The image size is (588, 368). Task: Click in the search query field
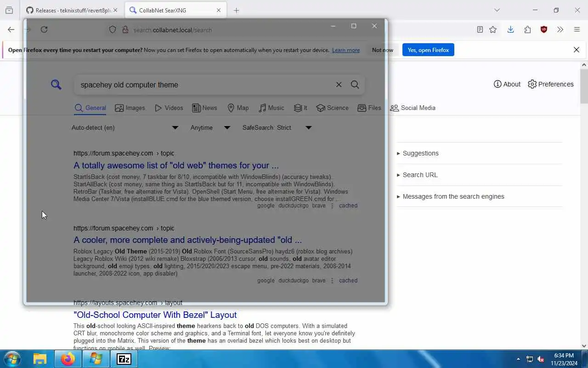(204, 85)
